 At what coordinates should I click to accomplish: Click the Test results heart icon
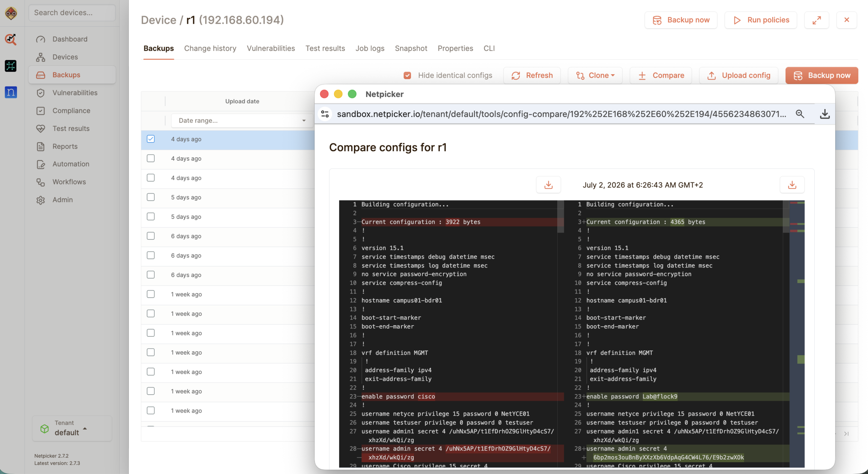[41, 129]
